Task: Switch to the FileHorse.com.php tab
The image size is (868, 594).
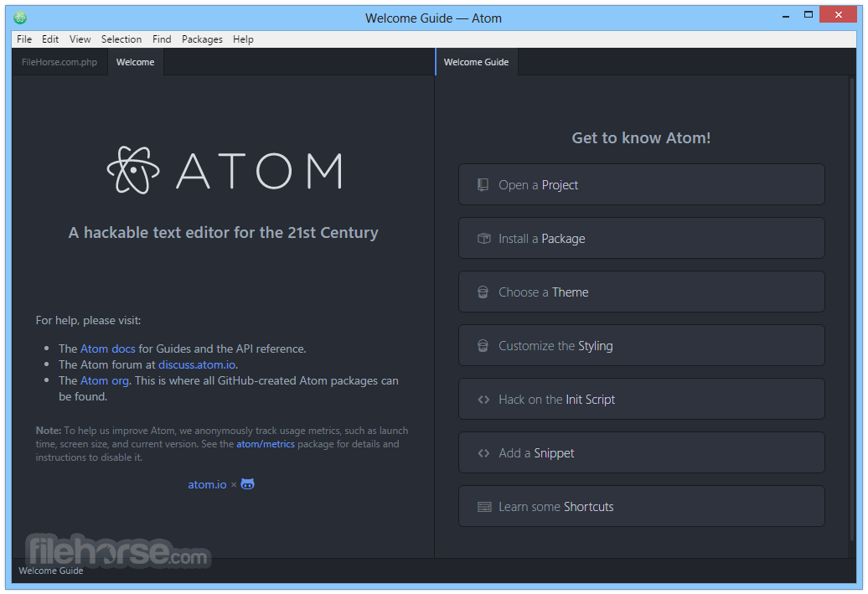Action: click(59, 62)
